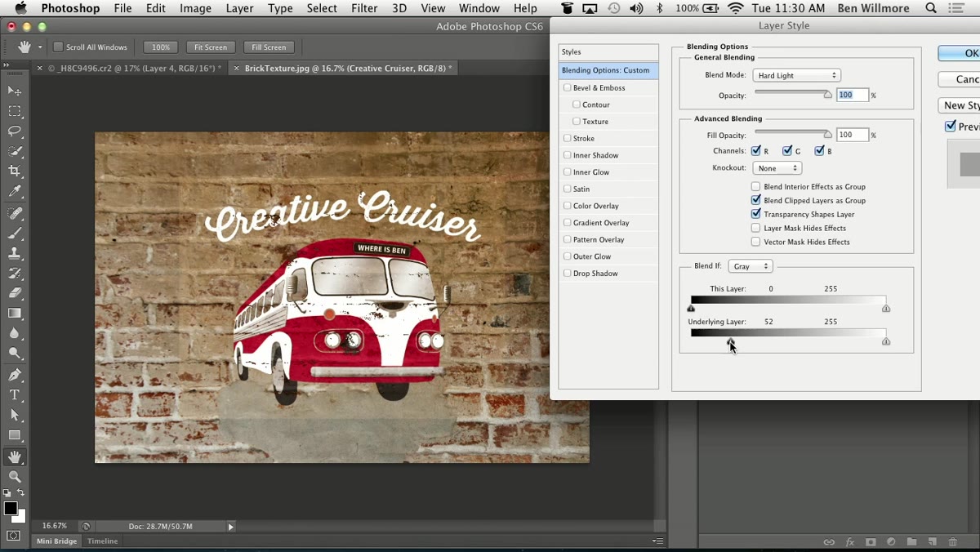Switch to the Timeline tab

tap(103, 541)
